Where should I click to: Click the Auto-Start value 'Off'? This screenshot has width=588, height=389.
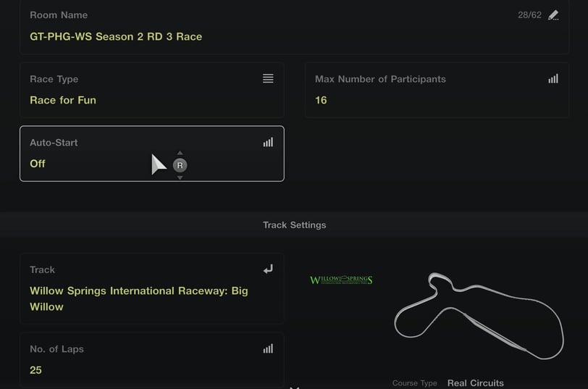(x=38, y=164)
